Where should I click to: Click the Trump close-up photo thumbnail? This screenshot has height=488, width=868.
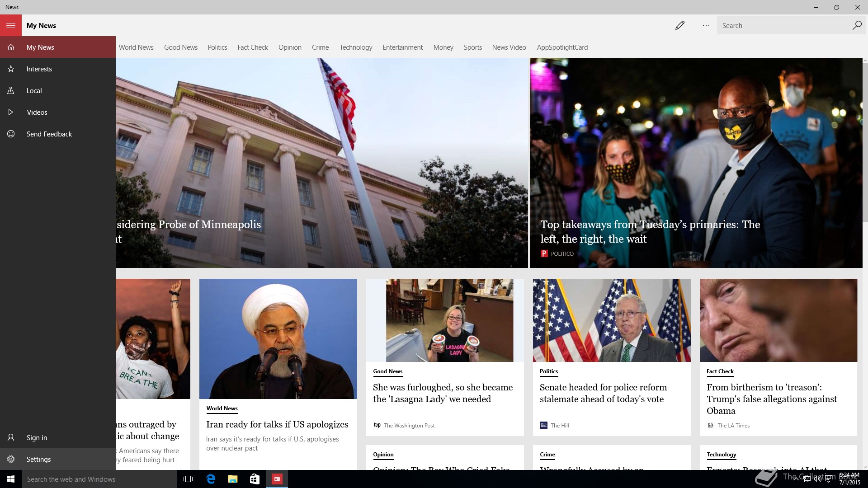coord(778,320)
